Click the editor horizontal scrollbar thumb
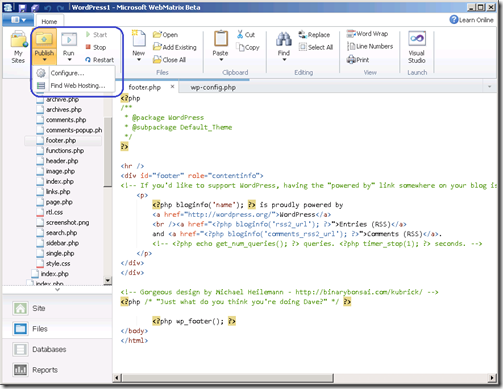Screen dimensions: 503x389 [x=228, y=378]
